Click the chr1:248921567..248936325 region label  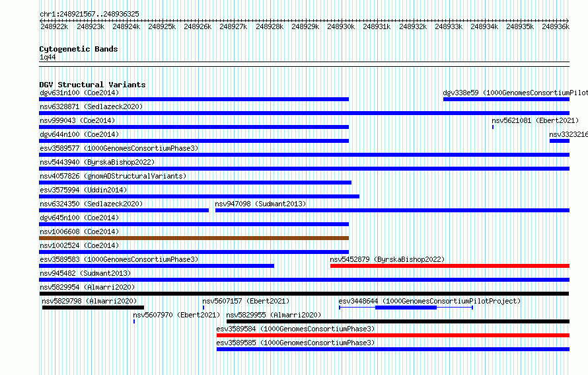[x=89, y=14]
